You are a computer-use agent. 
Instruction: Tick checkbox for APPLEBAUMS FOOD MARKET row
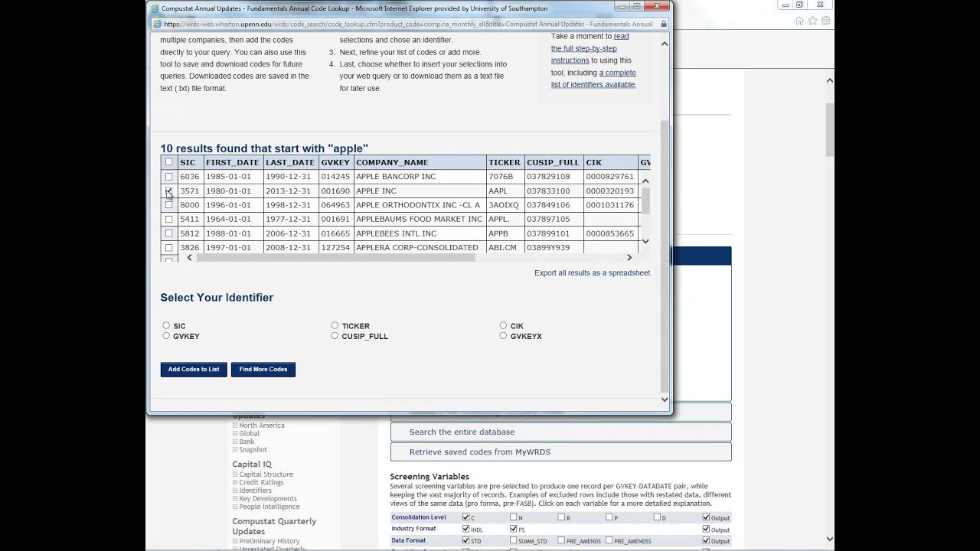169,220
